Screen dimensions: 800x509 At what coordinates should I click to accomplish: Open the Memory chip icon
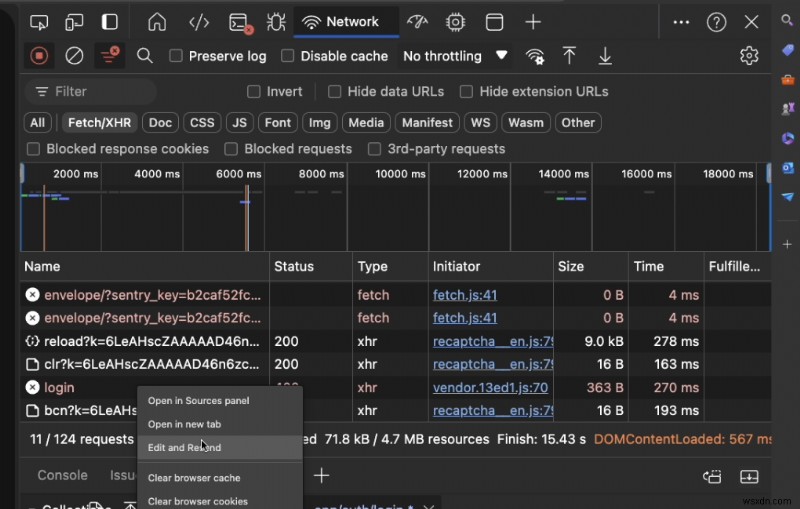pyautogui.click(x=455, y=22)
